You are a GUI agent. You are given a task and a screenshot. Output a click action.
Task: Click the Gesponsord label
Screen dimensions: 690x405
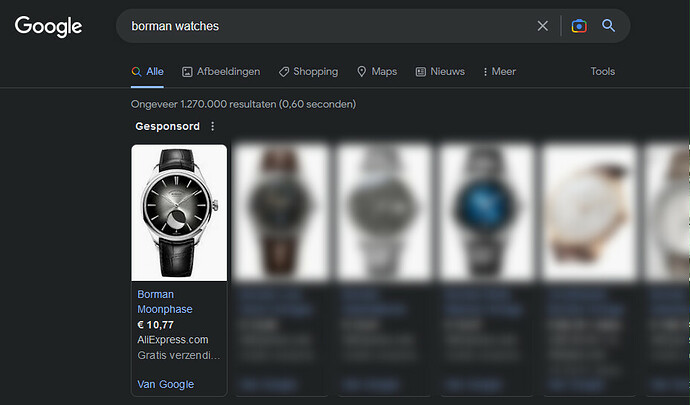coord(167,126)
